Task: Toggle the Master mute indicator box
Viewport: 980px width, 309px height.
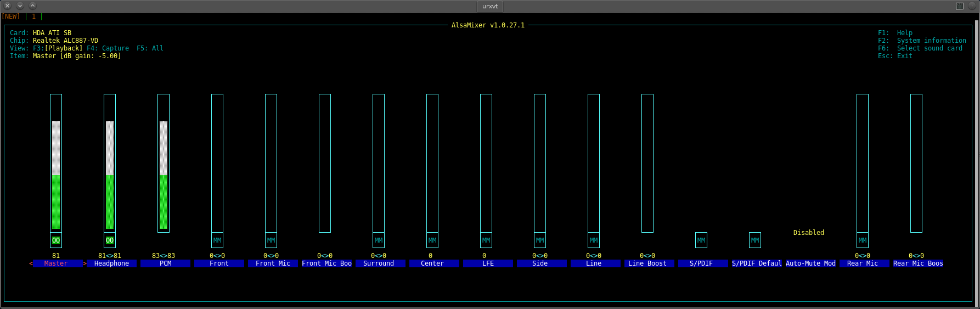Action: click(x=56, y=240)
